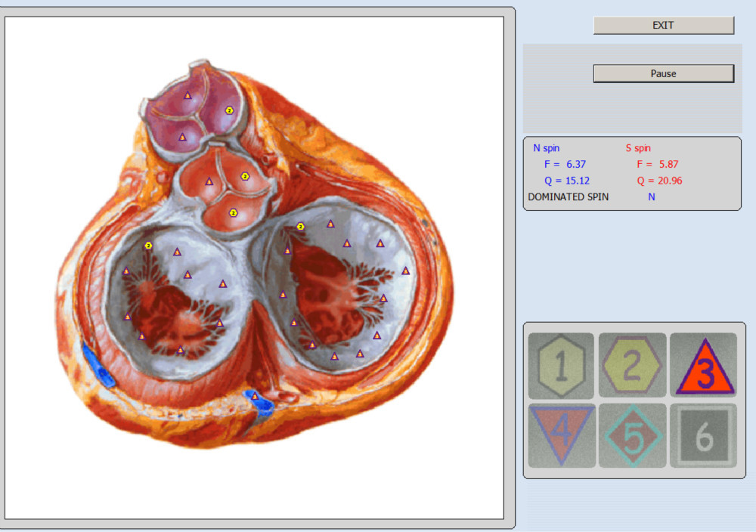The height and width of the screenshot is (532, 756).
Task: Click yellow marker in orange valve's right cusp
Action: click(x=245, y=176)
